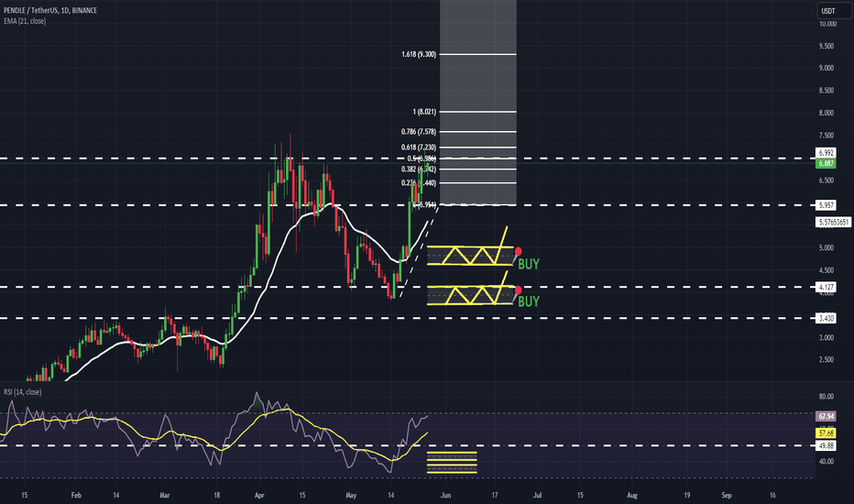The image size is (854, 504).
Task: Select the 1.618 (9.300) Fibonacci level
Action: click(418, 54)
